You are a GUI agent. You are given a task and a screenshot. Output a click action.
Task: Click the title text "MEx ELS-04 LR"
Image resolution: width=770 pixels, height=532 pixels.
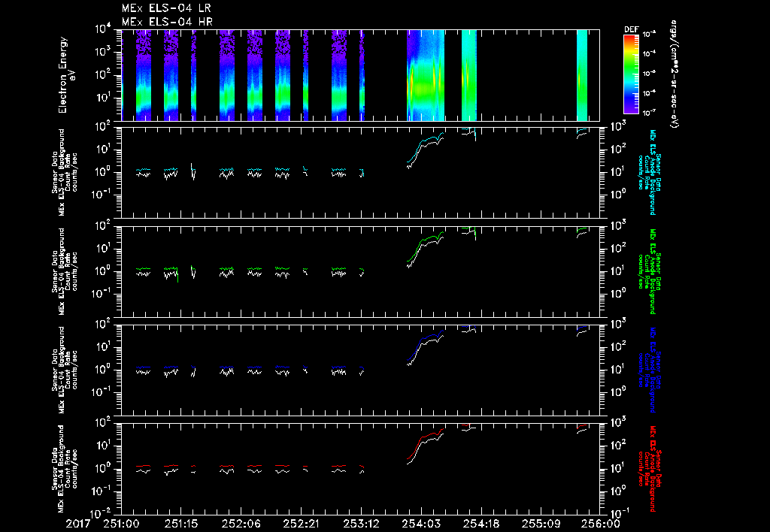pyautogui.click(x=166, y=8)
